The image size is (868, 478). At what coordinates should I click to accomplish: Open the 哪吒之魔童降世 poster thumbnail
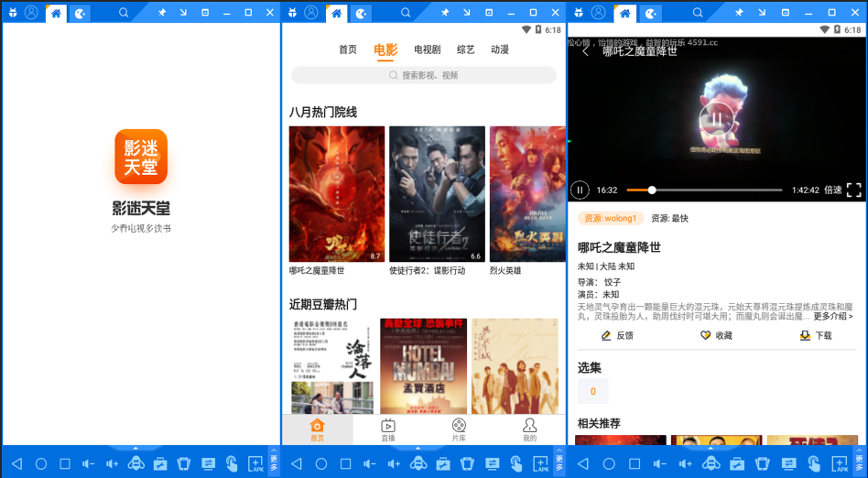[x=337, y=194]
